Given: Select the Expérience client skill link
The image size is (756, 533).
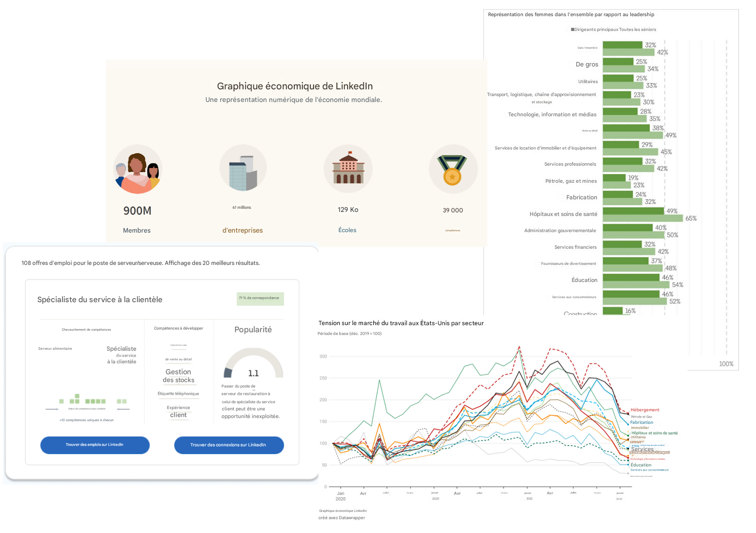Looking at the screenshot, I should tap(178, 411).
